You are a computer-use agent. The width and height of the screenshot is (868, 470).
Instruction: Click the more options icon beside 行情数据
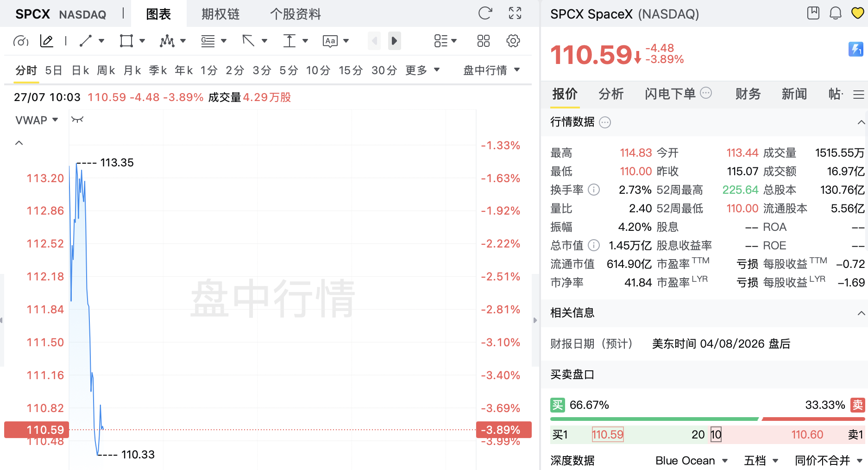(x=605, y=122)
